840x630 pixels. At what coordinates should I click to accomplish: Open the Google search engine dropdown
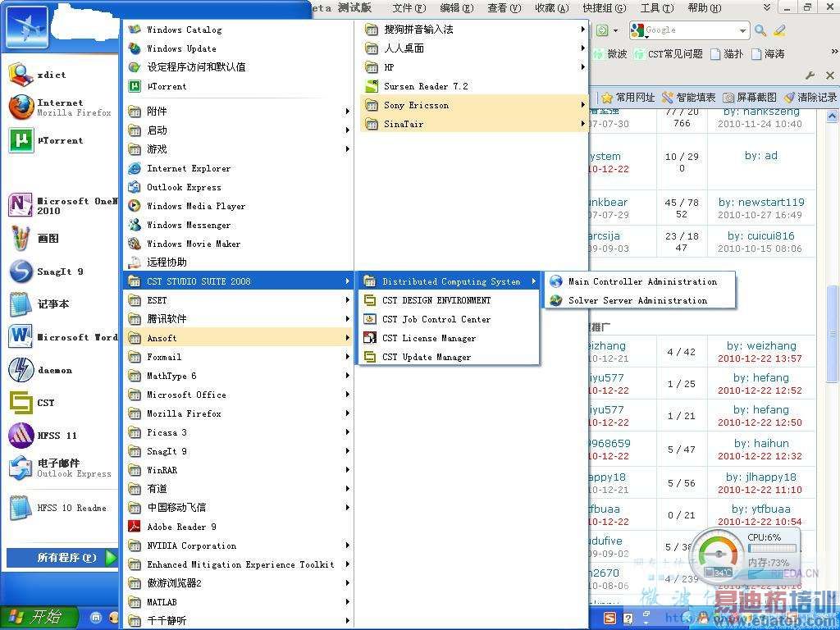tap(742, 30)
